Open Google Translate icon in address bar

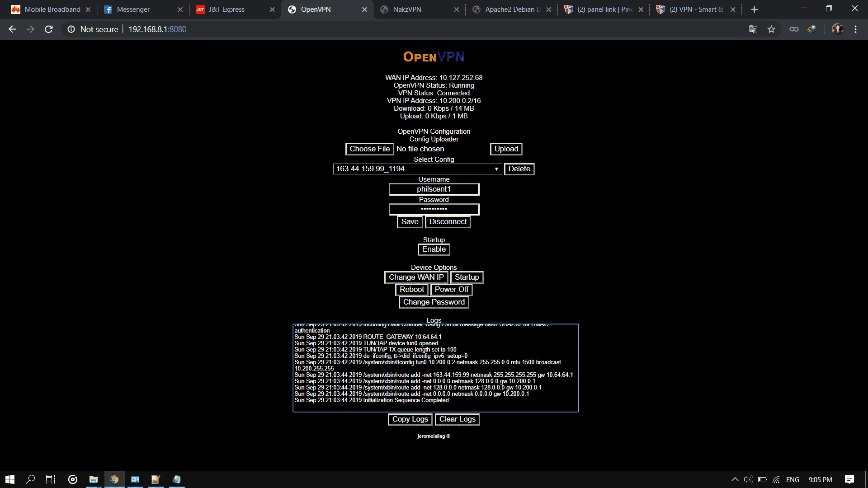tap(753, 29)
